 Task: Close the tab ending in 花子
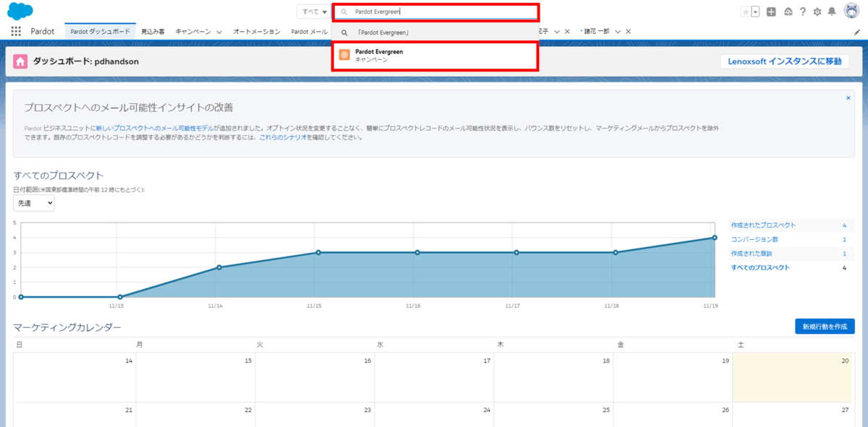click(567, 32)
